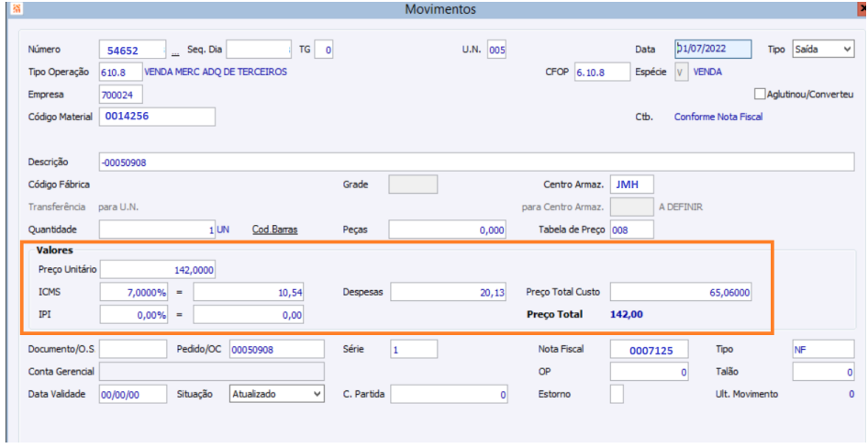
Task: Click the Cod.Barras link
Action: coord(274,230)
